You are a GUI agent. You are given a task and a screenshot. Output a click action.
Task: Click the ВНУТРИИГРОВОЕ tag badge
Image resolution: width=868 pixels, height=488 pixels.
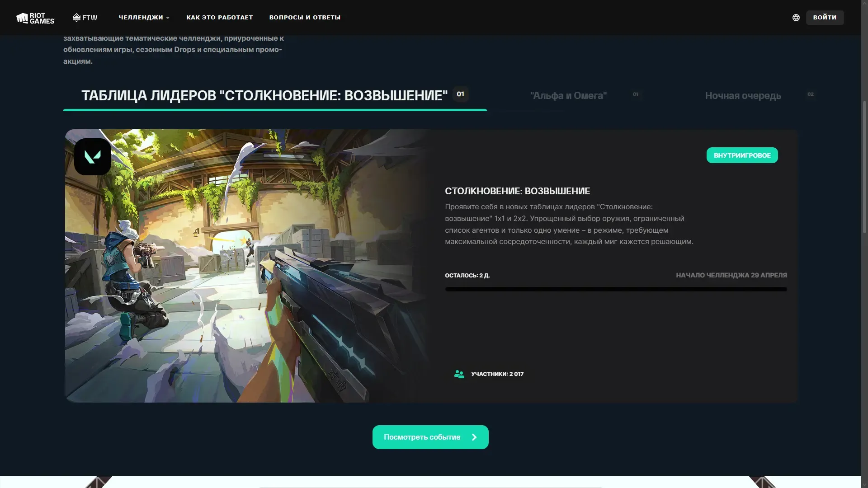click(x=742, y=155)
